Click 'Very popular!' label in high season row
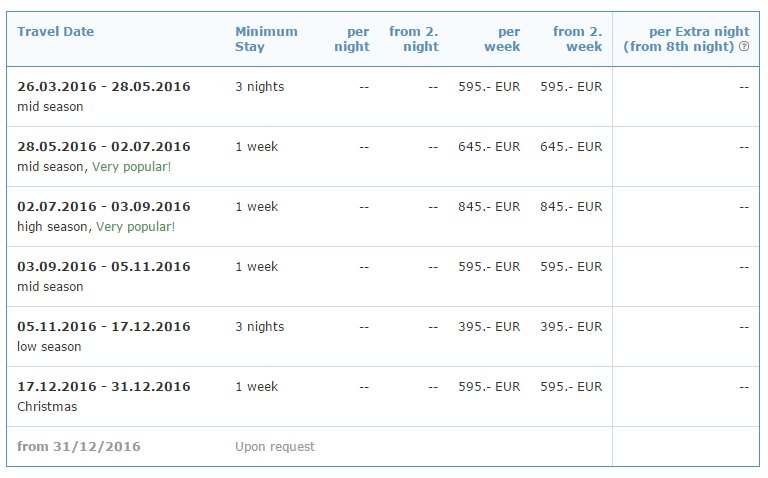 [135, 227]
